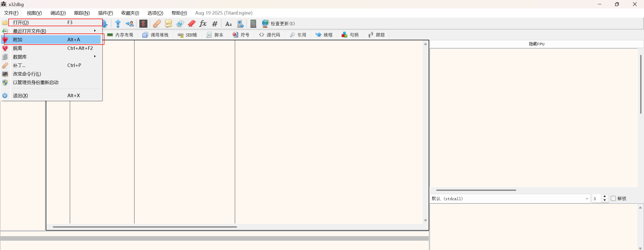Image resolution: width=644 pixels, height=250 pixels.
Task: Click the globe icon for checking updates
Action: click(x=265, y=24)
